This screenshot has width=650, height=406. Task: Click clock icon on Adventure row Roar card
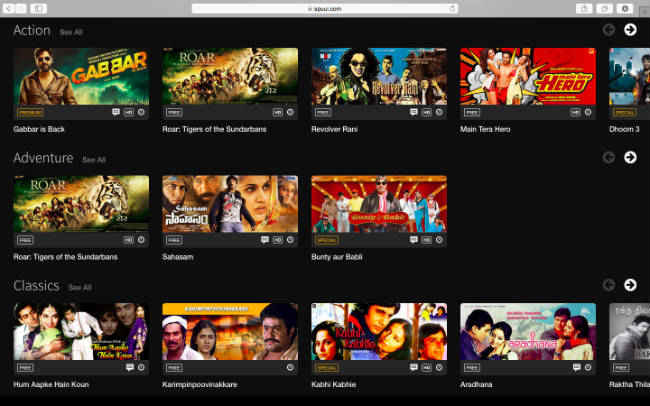click(x=141, y=240)
